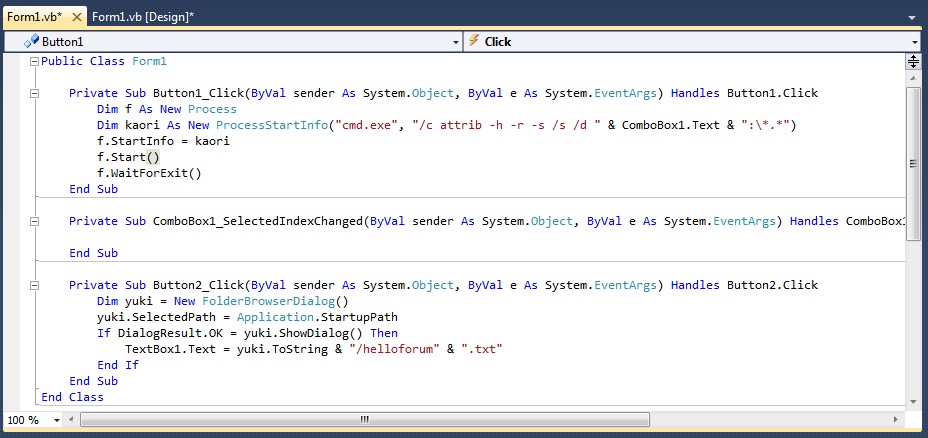Open the active files list dropdown arrow

(x=912, y=18)
